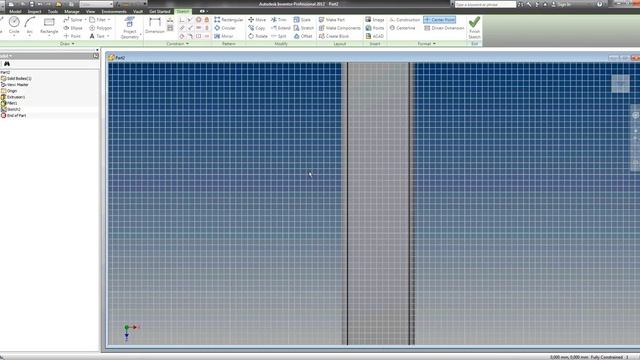Viewport: 640px width, 360px height.
Task: Insert ACAD file
Action: tap(375, 36)
